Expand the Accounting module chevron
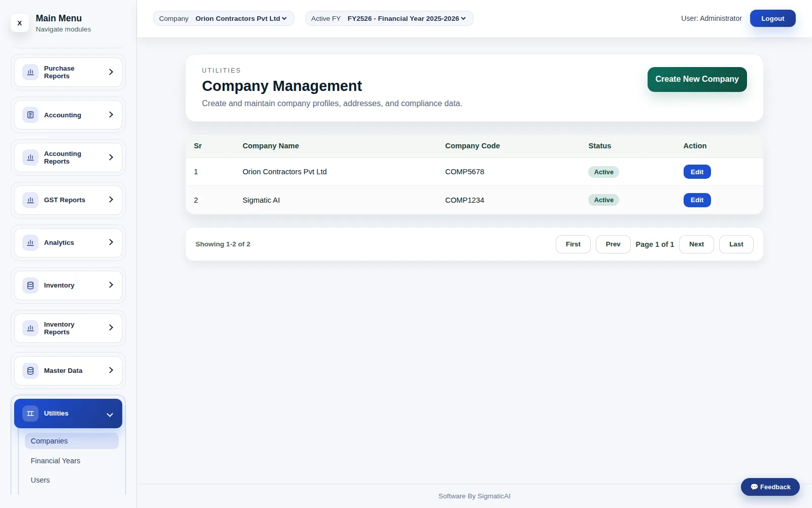812x508 pixels. click(111, 115)
